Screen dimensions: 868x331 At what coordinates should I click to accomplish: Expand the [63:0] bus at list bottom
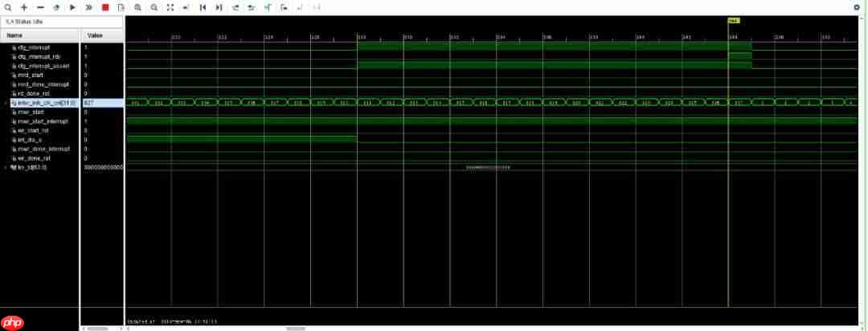pos(6,167)
